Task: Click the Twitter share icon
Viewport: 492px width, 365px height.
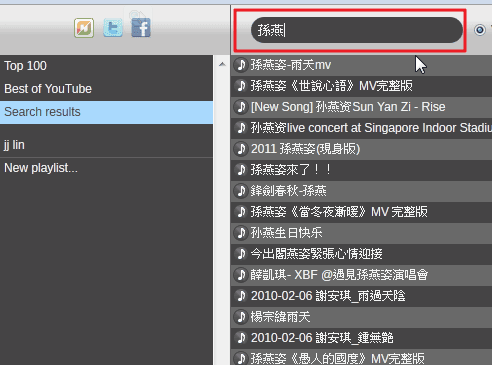Action: (113, 28)
